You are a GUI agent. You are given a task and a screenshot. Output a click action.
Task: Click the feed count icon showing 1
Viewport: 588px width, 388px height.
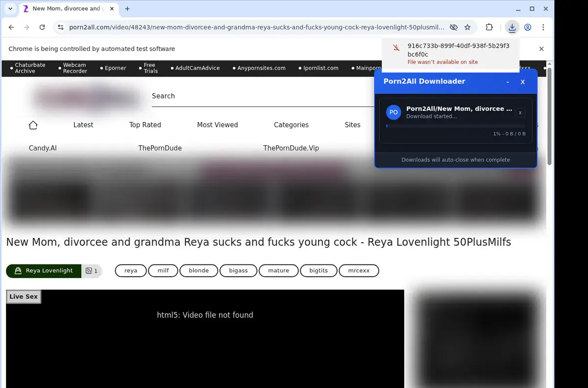pos(92,271)
